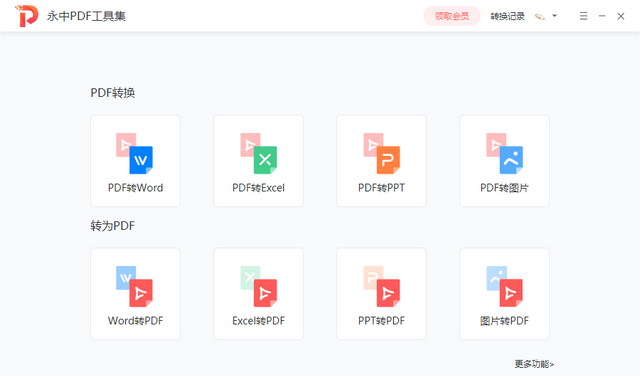Open the PPT转PDF converter card
The image size is (640, 391).
click(x=381, y=294)
